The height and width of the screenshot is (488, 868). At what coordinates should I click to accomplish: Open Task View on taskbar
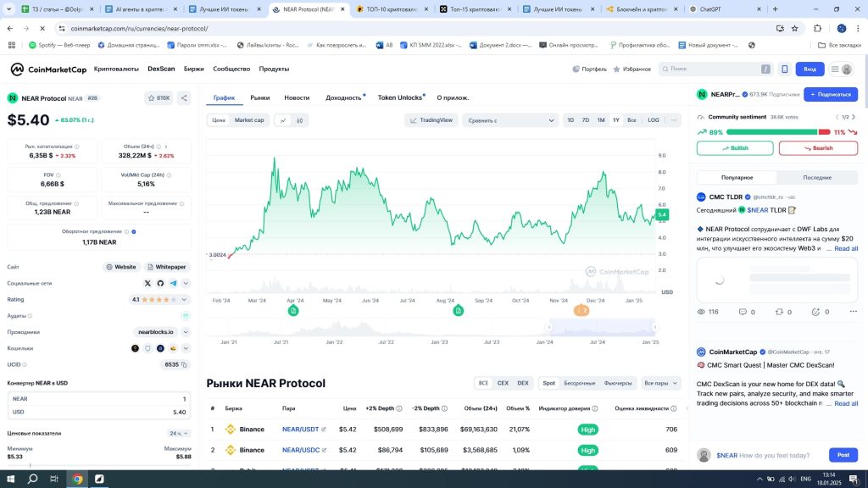pyautogui.click(x=54, y=479)
